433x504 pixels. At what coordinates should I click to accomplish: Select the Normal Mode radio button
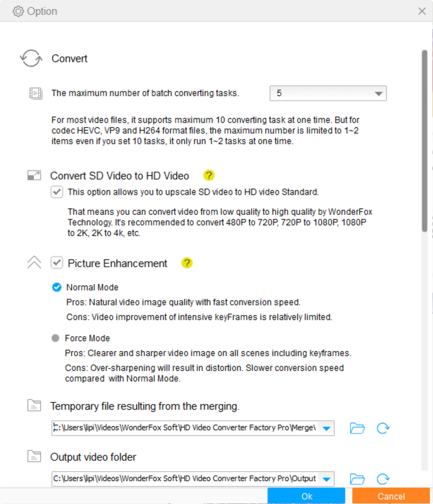click(x=56, y=287)
